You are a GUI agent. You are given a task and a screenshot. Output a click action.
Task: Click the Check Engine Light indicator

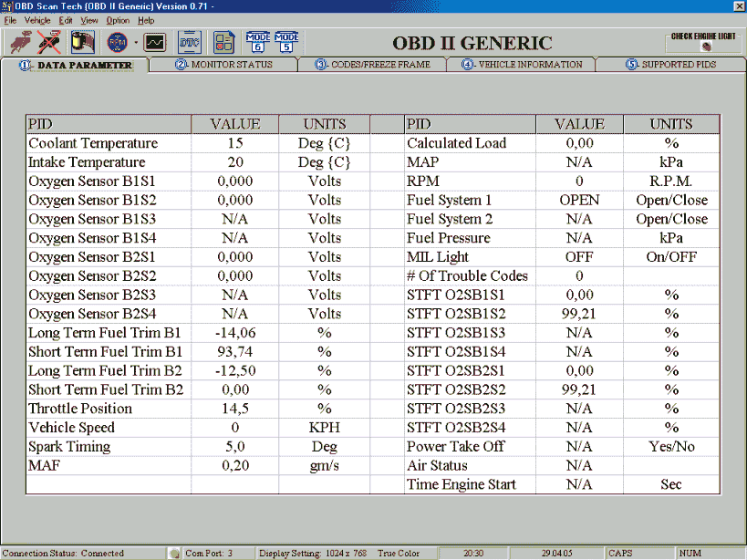pos(704,42)
